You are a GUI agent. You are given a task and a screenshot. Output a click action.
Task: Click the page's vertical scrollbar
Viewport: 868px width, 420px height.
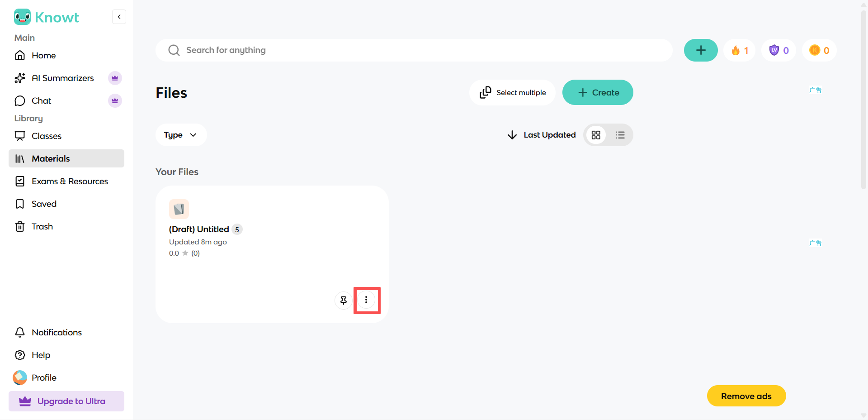pyautogui.click(x=863, y=100)
